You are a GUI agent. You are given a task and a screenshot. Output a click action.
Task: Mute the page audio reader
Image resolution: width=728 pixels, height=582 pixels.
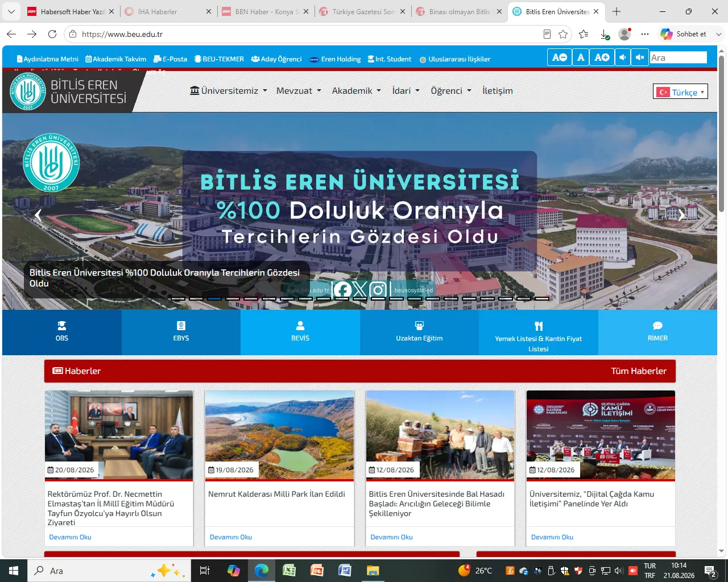click(x=640, y=57)
